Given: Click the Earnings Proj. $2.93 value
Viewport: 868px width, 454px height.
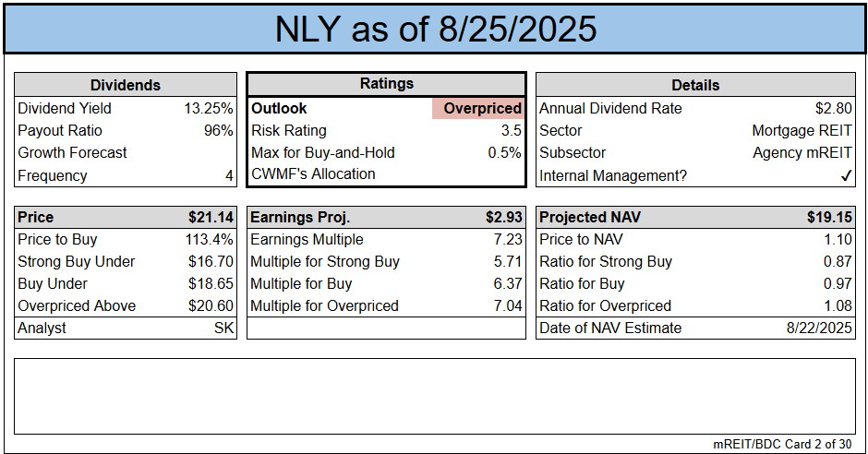Looking at the screenshot, I should [504, 218].
